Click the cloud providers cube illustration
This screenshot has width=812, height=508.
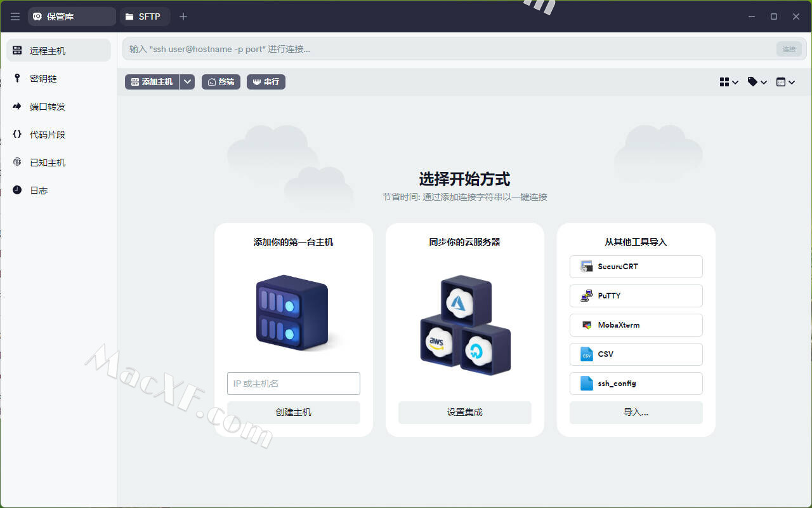465,324
